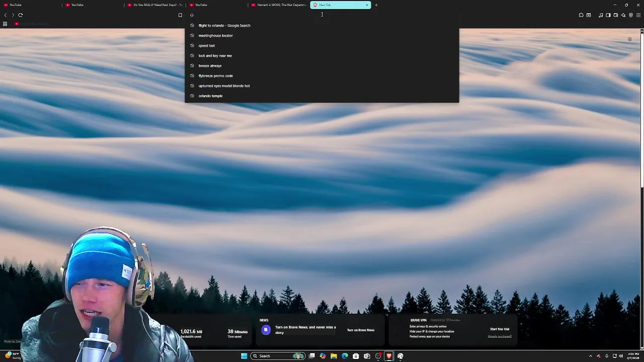This screenshot has width=644, height=362.
Task: Select the "lock and key near me" suggestion
Action: click(x=322, y=55)
